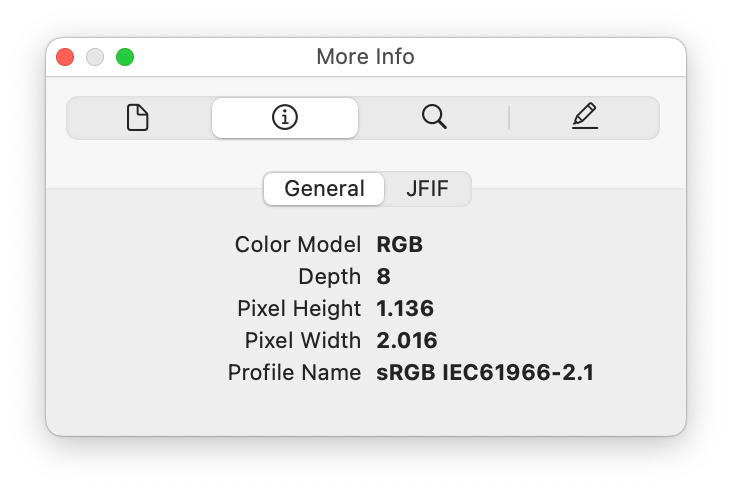This screenshot has height=490, width=732.
Task: Click the Pixel Width value 2.016
Action: [407, 340]
